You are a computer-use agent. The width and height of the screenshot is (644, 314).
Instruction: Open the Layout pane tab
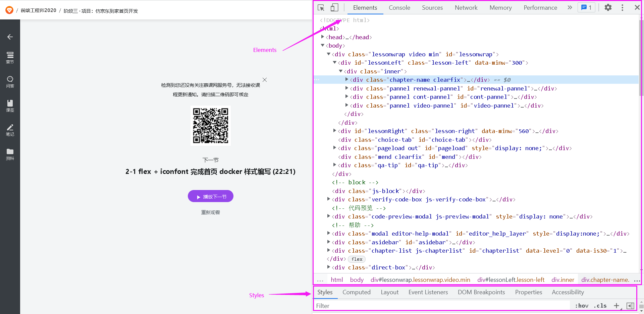click(390, 292)
